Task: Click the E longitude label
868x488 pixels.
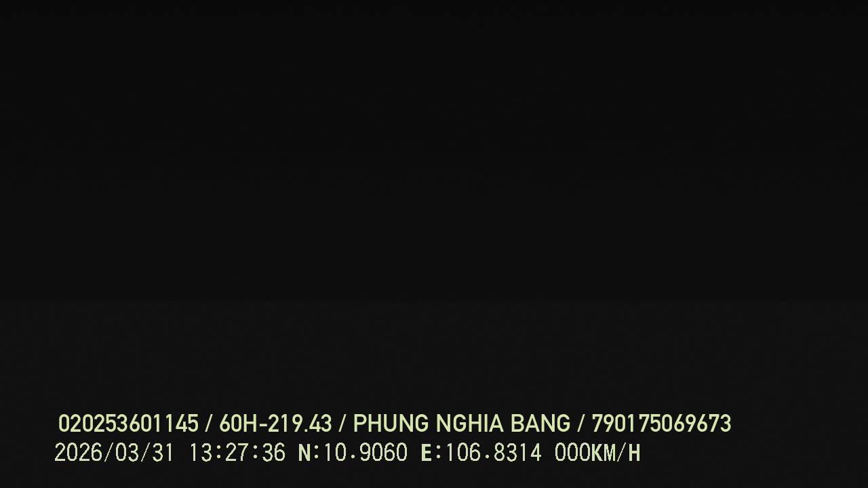Action: 427,453
